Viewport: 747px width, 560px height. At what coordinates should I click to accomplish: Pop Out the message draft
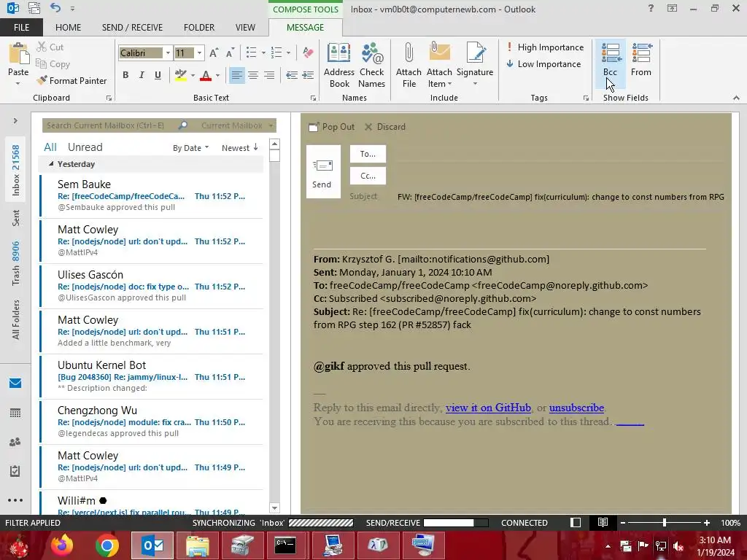point(332,127)
